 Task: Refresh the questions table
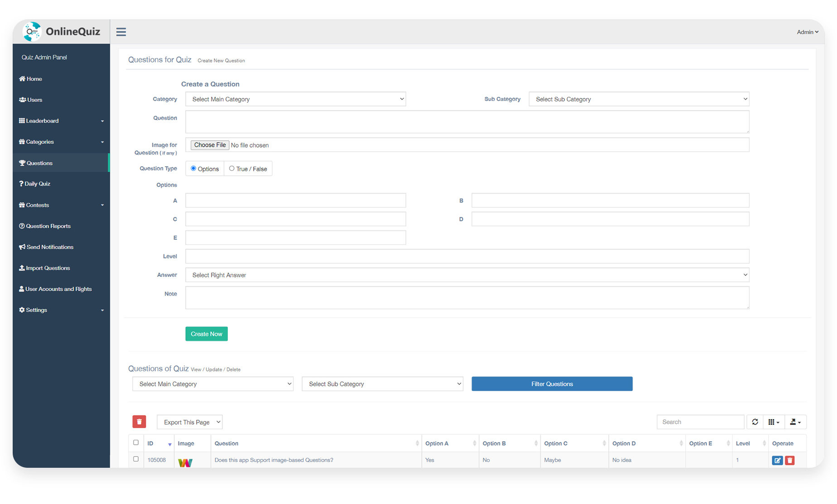(x=755, y=422)
